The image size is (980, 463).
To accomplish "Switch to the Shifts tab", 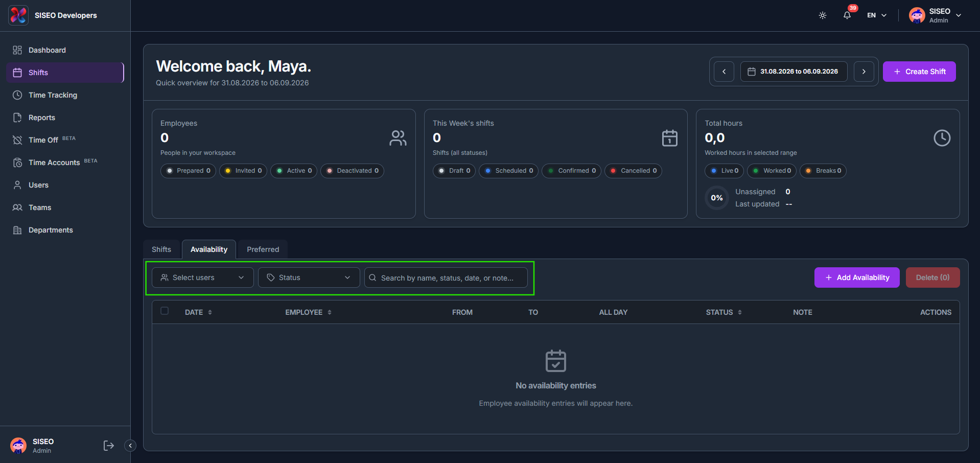I will tap(161, 249).
